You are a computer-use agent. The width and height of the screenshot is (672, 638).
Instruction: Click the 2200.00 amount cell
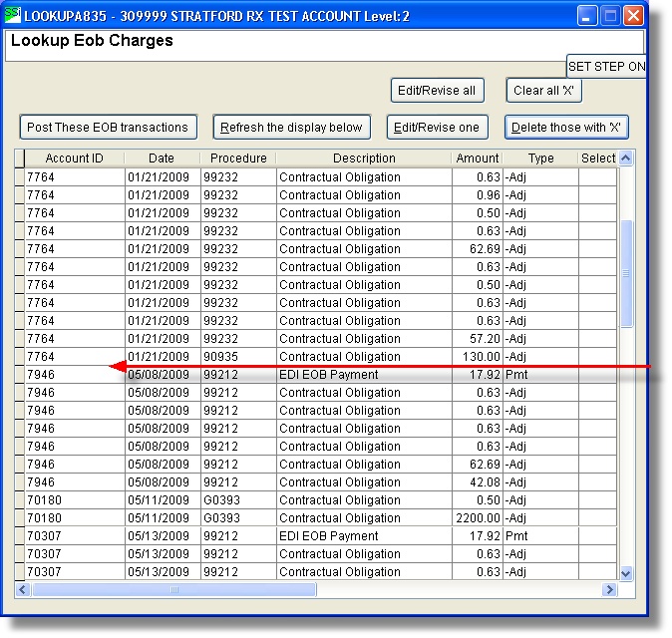tap(478, 518)
